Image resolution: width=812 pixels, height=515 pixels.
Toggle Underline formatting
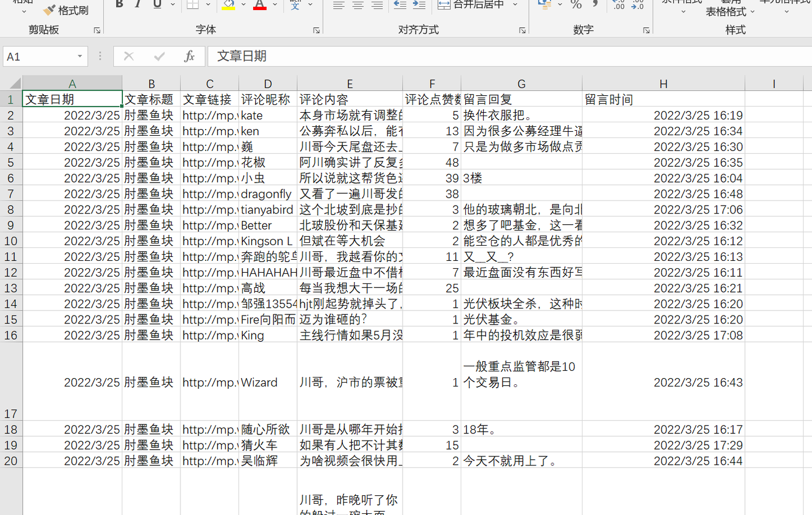tap(157, 5)
